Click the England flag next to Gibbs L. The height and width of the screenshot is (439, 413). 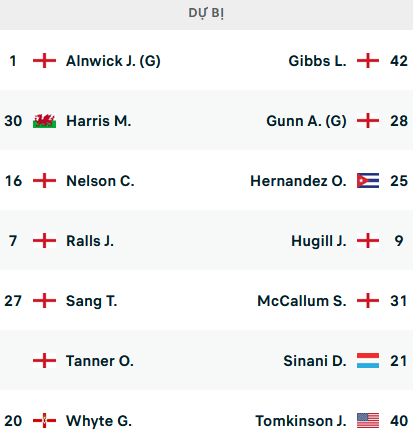click(x=368, y=61)
